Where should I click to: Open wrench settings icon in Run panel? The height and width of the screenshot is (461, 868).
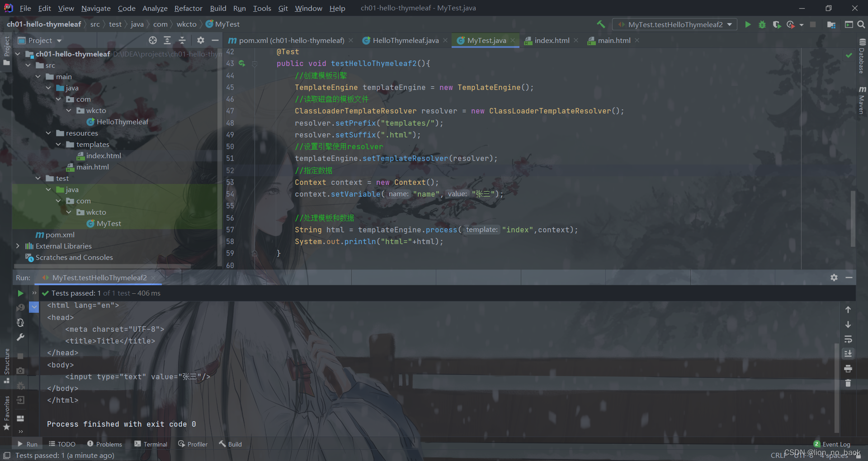pyautogui.click(x=20, y=337)
